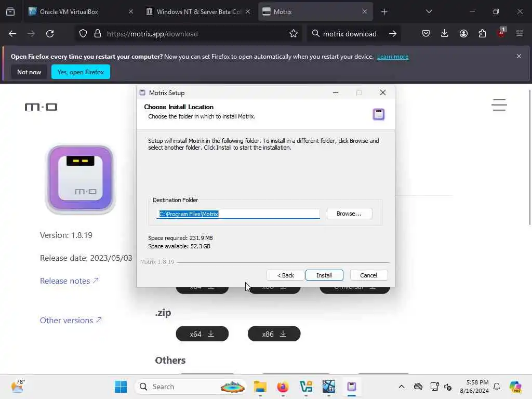Open File Explorer from the taskbar
Image resolution: width=532 pixels, height=399 pixels.
(x=260, y=387)
